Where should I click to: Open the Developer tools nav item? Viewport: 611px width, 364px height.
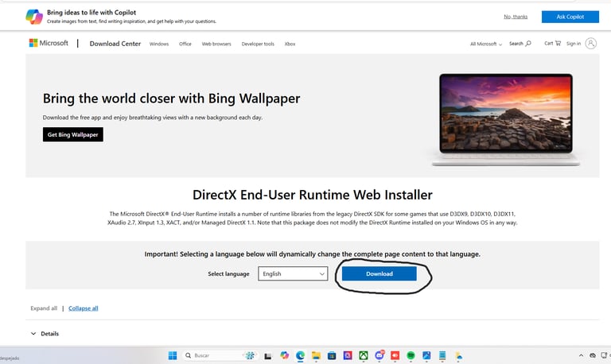pyautogui.click(x=258, y=44)
